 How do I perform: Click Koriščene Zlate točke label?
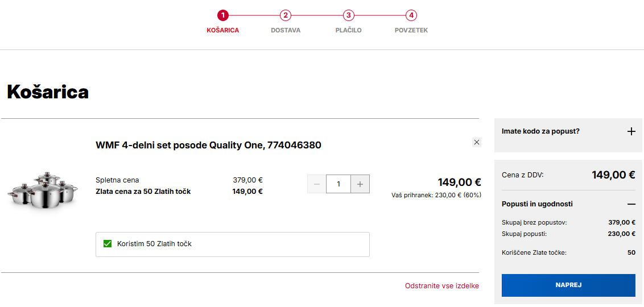click(534, 252)
